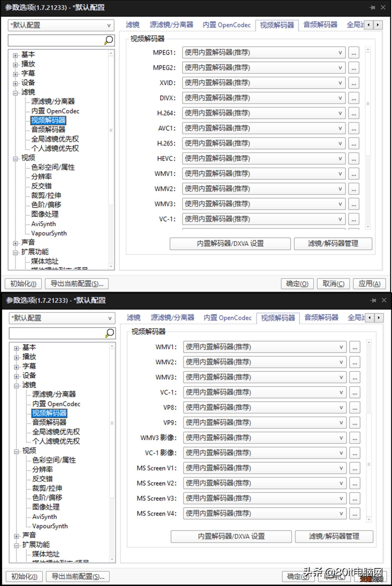Click 导出当前配置(S)... in the MS Screen window
The height and width of the screenshot is (586, 392).
[78, 577]
